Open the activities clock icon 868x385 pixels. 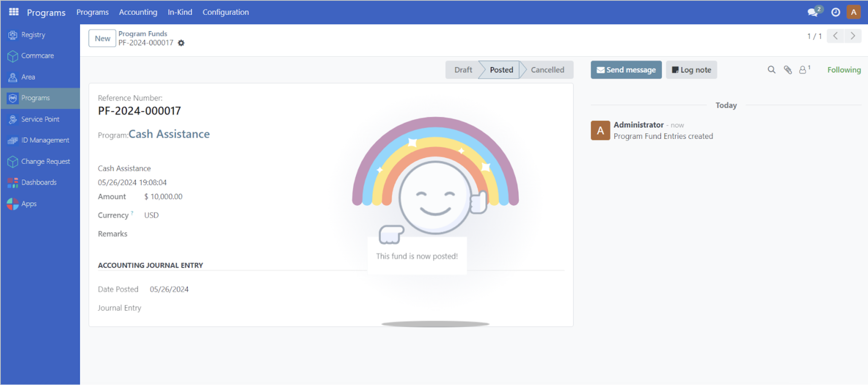coord(835,12)
